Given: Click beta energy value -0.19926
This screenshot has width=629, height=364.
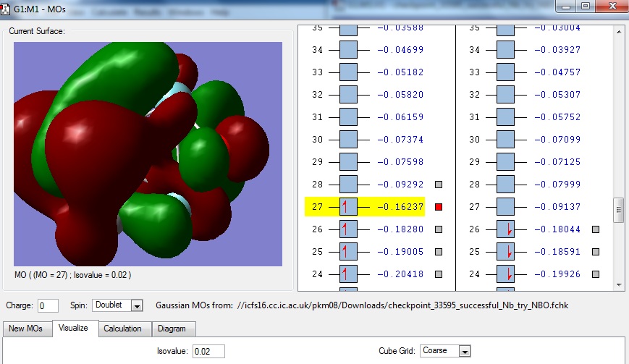Looking at the screenshot, I should 557,274.
